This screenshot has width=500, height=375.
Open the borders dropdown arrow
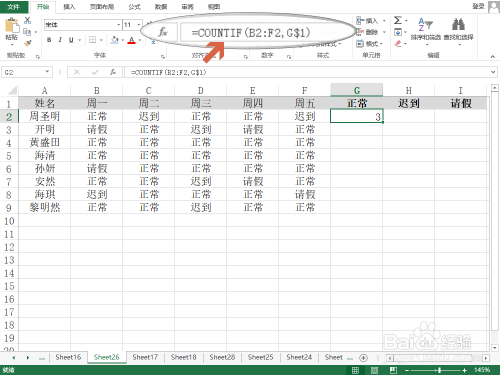(x=101, y=40)
